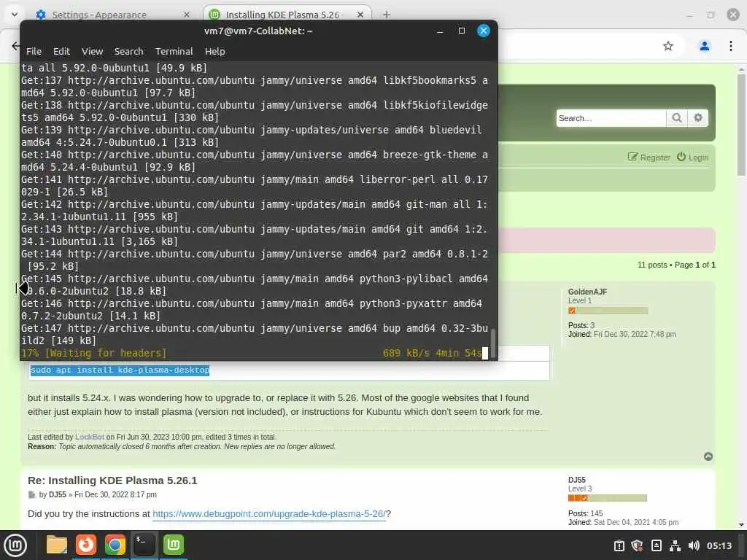
Task: Open the Terminal menu in the terminal window
Action: tap(174, 52)
